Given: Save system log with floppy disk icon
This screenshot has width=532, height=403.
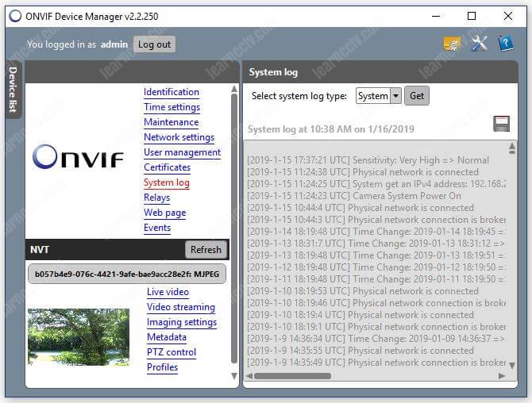Looking at the screenshot, I should pos(501,124).
